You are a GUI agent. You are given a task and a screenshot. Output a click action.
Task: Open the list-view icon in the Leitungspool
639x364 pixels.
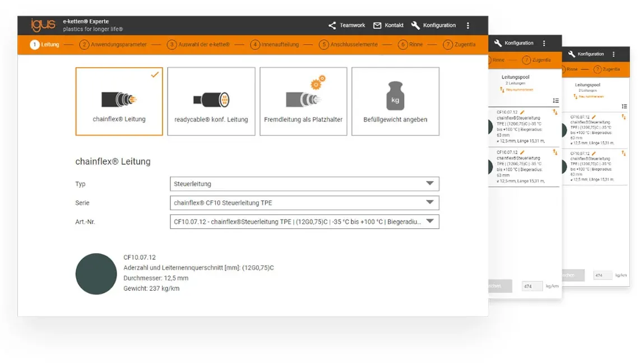[x=555, y=101]
